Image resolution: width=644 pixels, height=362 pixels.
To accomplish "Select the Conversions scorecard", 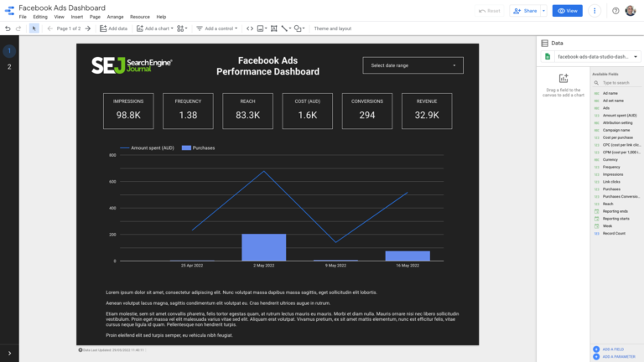I will pyautogui.click(x=366, y=111).
